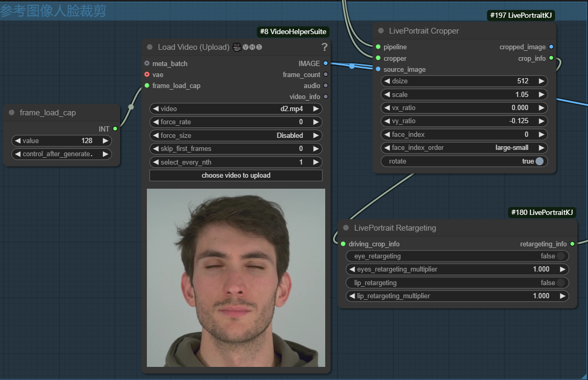Viewport: 588px width, 380px height.
Task: Click the help question mark on Load Video node
Action: pos(324,47)
